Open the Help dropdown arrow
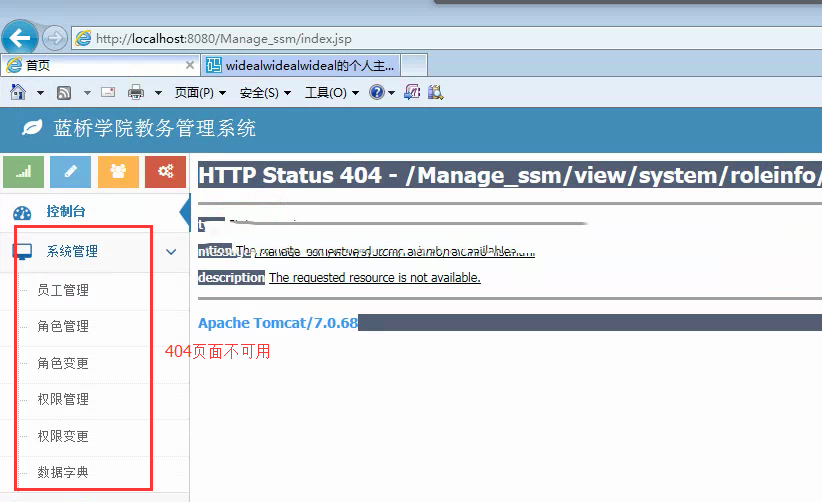 click(x=391, y=93)
